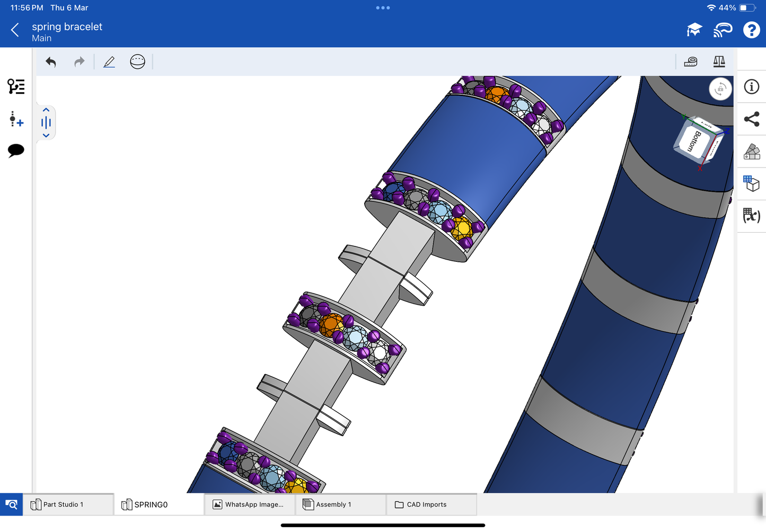Go back using the back chevron
766x532 pixels.
click(15, 30)
